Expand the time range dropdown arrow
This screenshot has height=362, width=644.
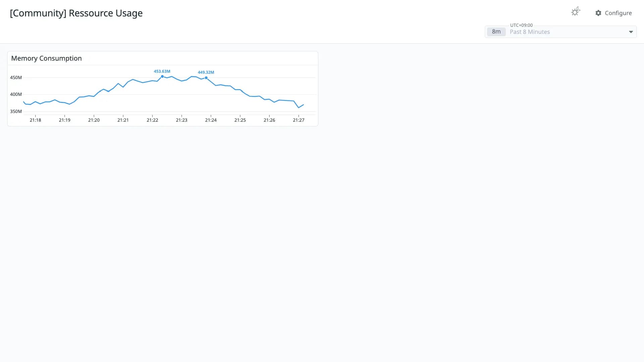631,32
